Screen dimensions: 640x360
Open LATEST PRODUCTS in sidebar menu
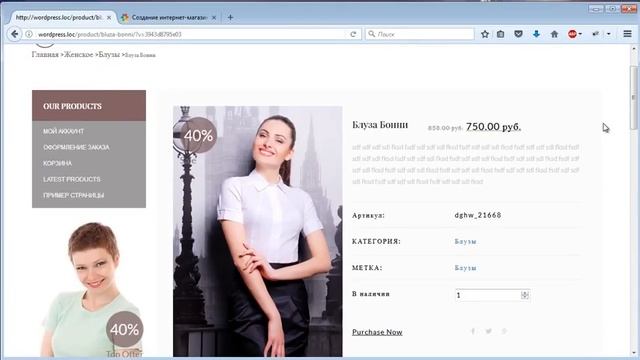click(x=72, y=179)
